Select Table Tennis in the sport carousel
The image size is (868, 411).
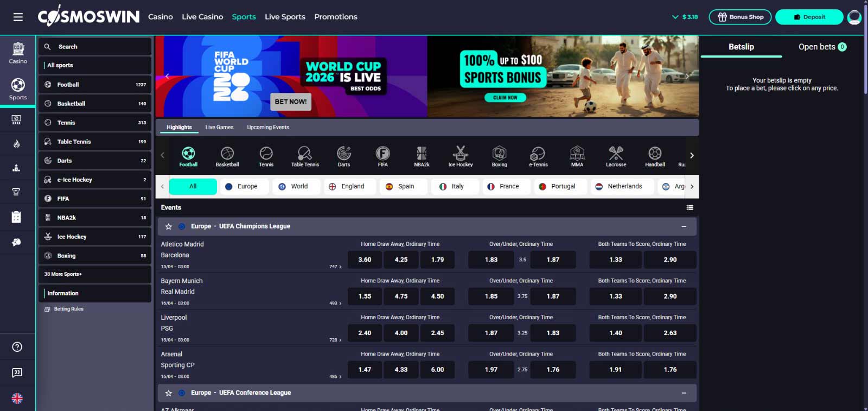point(305,156)
